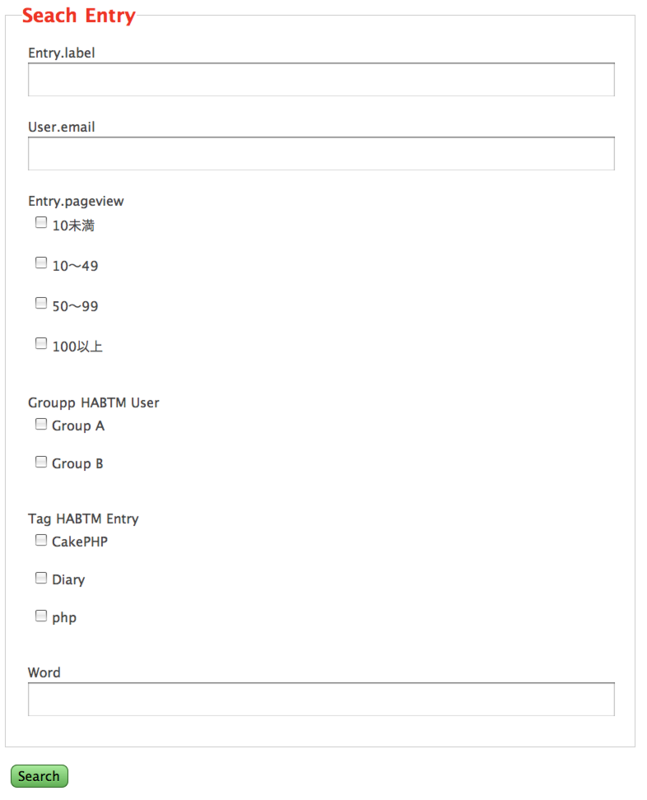Screen dimensions: 647x800
Task: Enable the 50〜99 pageview option
Action: (41, 303)
